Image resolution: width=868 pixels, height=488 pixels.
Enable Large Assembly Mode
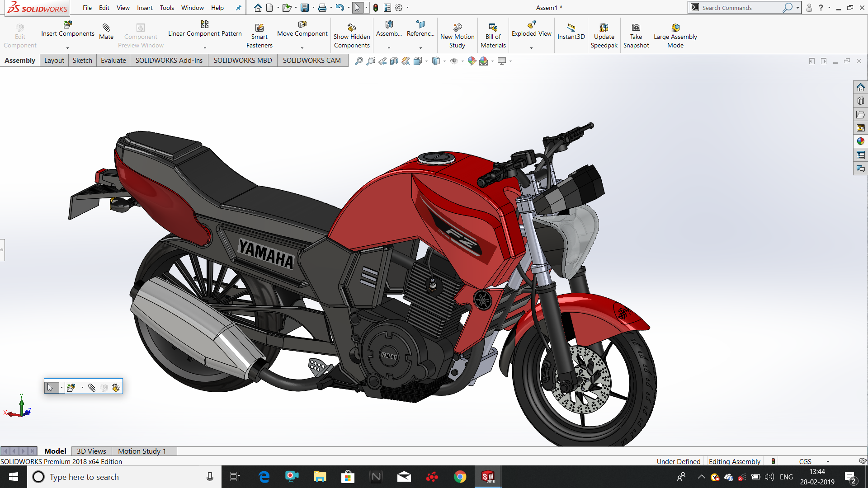[x=675, y=34]
